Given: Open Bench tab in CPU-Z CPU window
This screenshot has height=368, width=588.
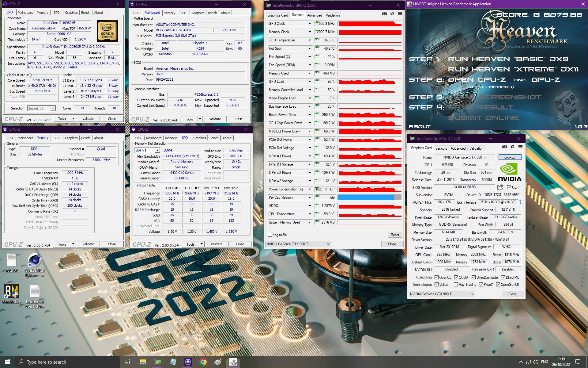Looking at the screenshot, I should pyautogui.click(x=86, y=13).
